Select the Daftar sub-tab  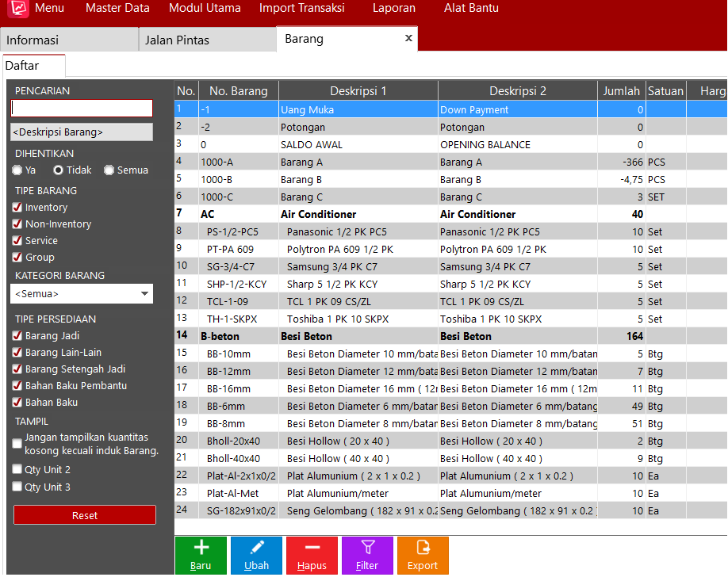(34, 66)
